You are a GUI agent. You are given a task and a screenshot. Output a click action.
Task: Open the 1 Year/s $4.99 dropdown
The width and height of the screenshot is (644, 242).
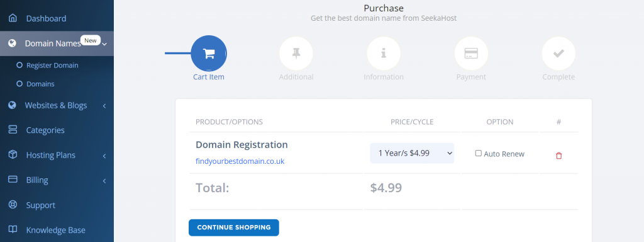pos(412,153)
